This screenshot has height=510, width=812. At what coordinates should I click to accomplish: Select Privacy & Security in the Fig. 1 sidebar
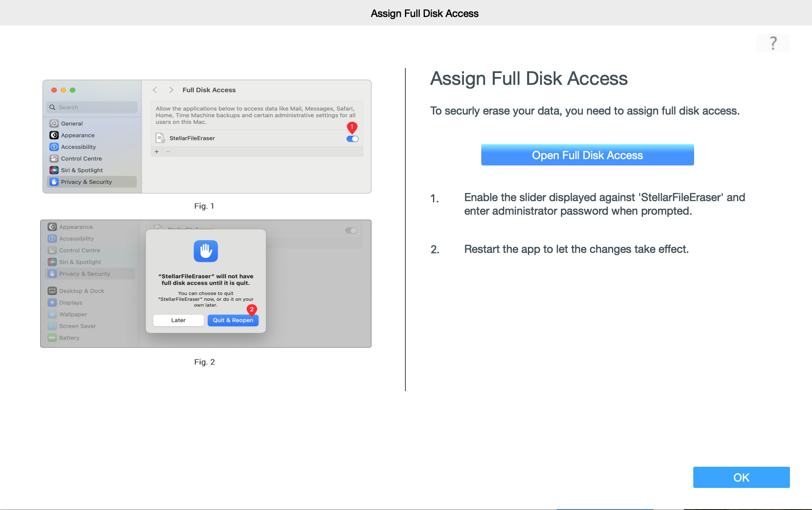[92, 182]
